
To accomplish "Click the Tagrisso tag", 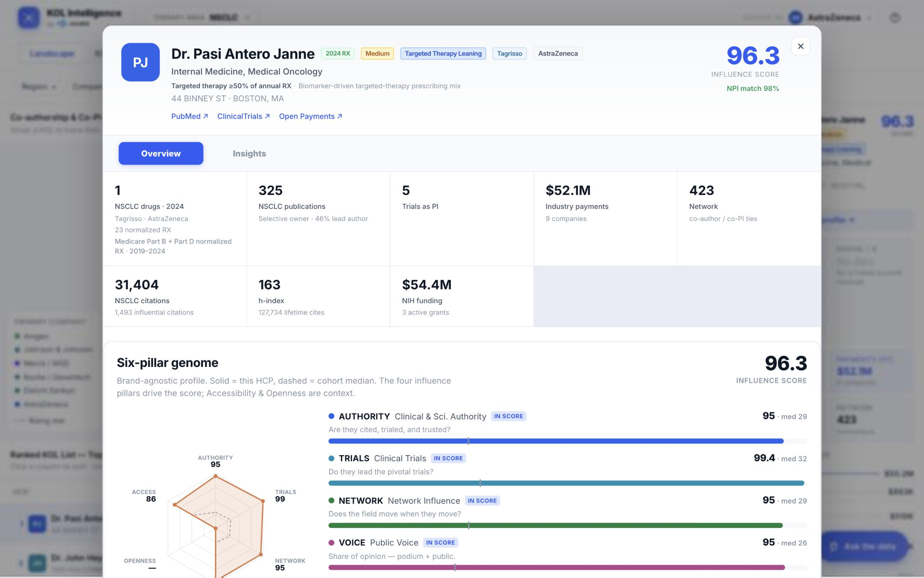I will point(509,54).
